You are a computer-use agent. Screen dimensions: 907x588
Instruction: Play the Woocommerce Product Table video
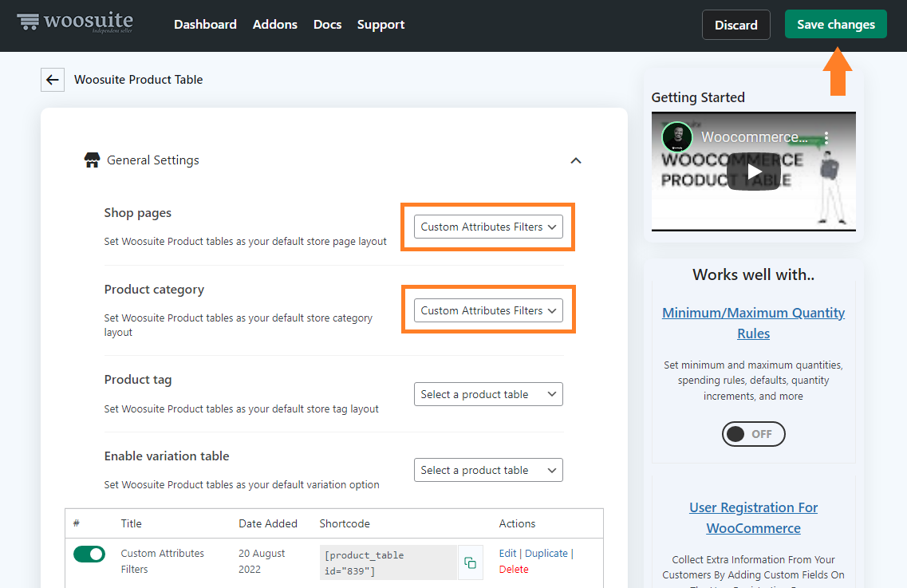(754, 172)
